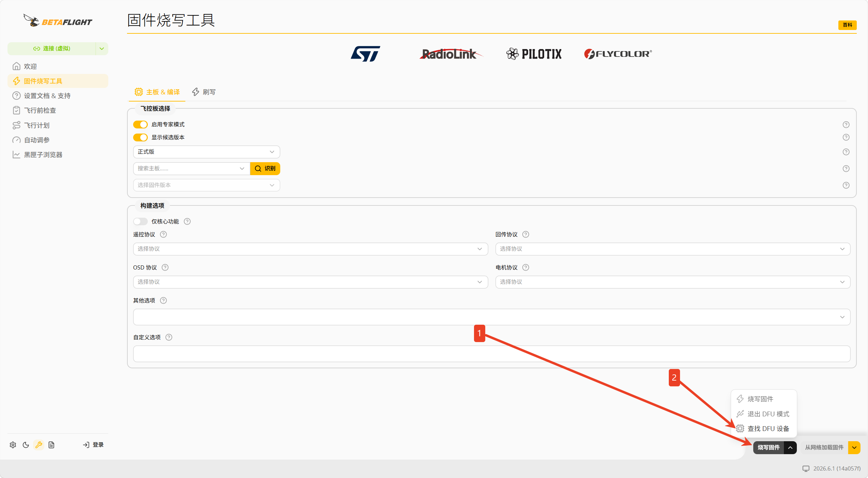The height and width of the screenshot is (478, 868).
Task: Click the 登录 login link
Action: tap(93, 445)
